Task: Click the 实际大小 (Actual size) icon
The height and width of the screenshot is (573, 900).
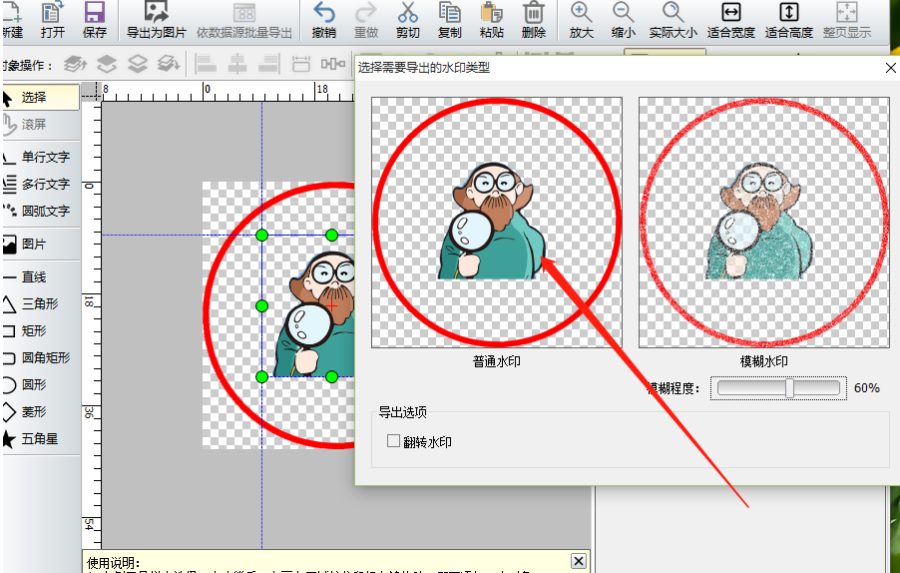Action: coord(673,13)
